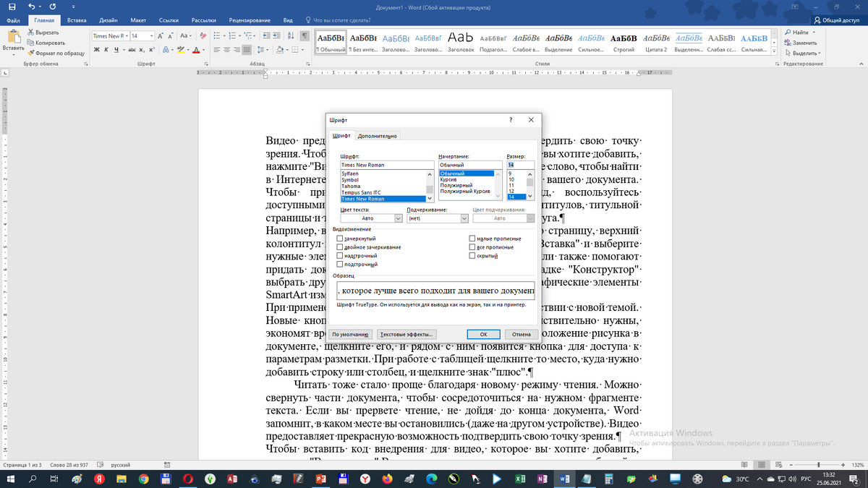
Task: Expand the Подчеркивание dropdown in dialog
Action: tap(464, 218)
